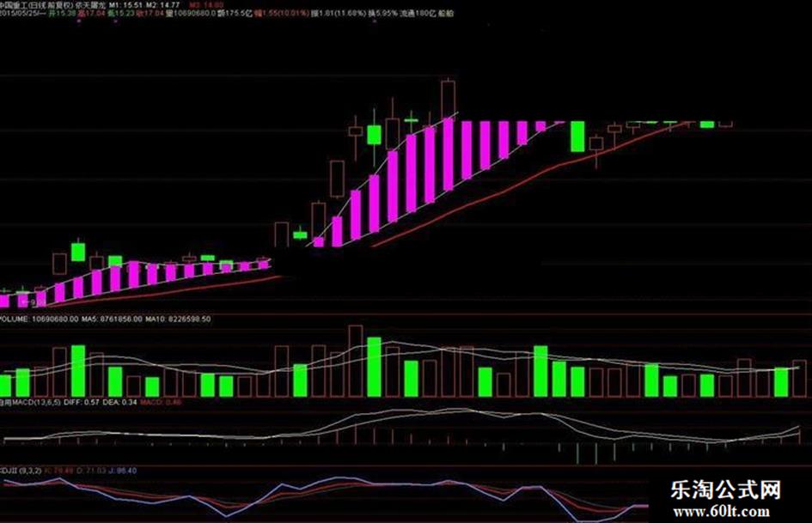Click the KDJII (9,3,2) indicator title
Screen dimensions: 812x523
click(21, 471)
